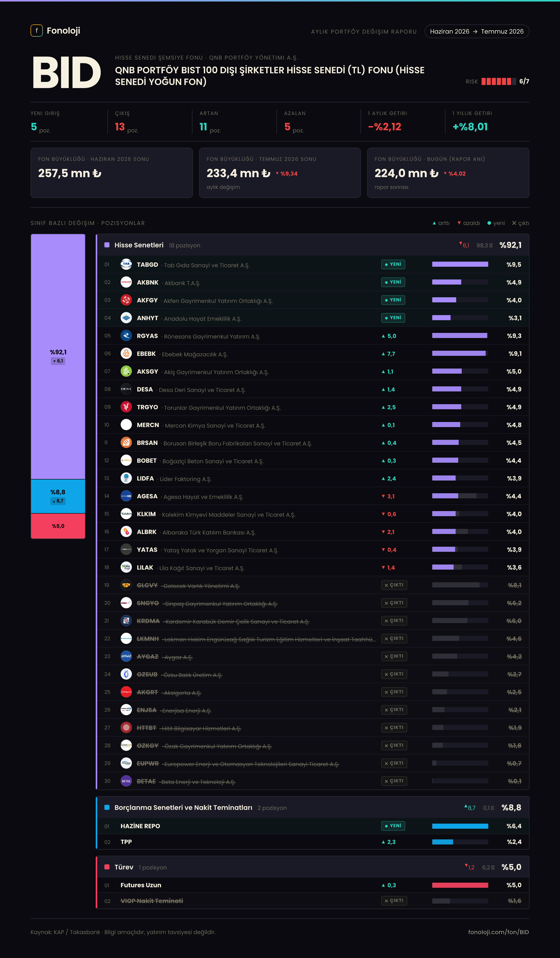Click the BID fund code title

67,72
